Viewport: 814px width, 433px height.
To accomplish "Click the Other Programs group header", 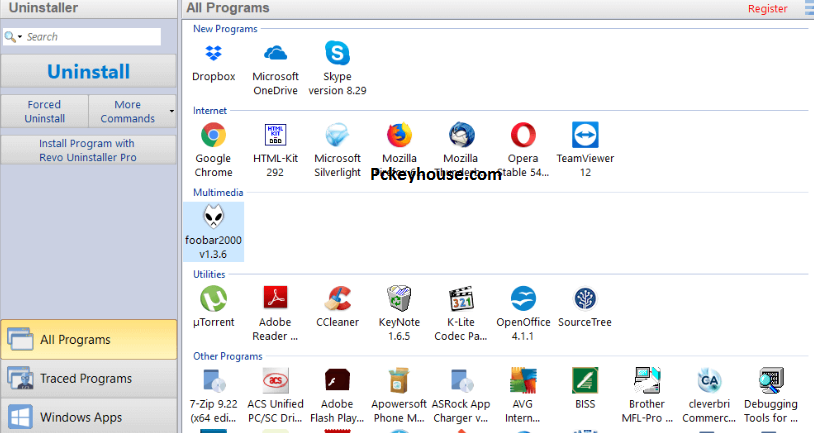I will [x=228, y=356].
